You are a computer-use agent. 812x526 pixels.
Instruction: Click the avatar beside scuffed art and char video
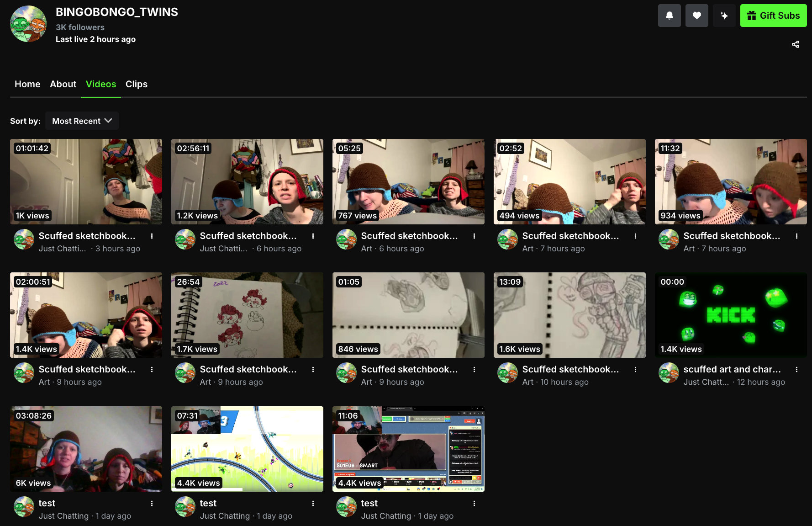pyautogui.click(x=669, y=373)
